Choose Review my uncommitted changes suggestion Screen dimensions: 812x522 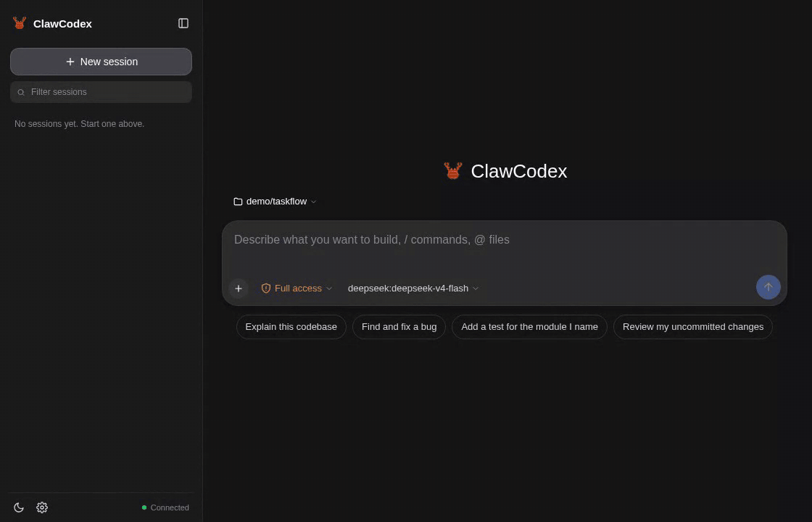(x=693, y=327)
